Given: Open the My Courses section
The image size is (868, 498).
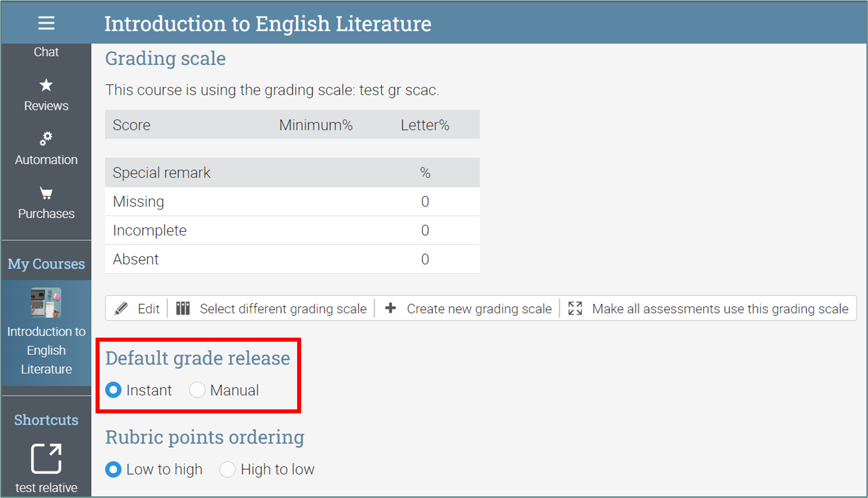Looking at the screenshot, I should (x=46, y=264).
